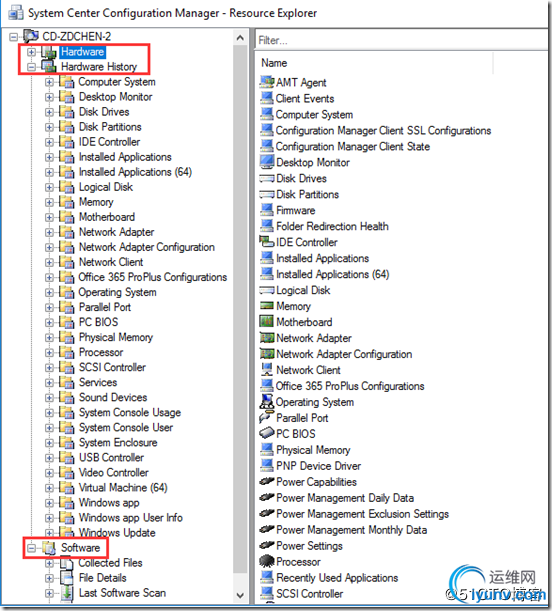
Task: Click the tree pane scroll down arrow
Action: [x=240, y=595]
